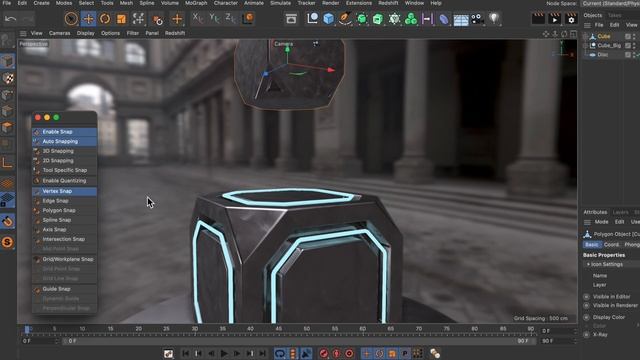This screenshot has height=360, width=640.
Task: Toggle Tool Specific Snap
Action: pyautogui.click(x=64, y=170)
